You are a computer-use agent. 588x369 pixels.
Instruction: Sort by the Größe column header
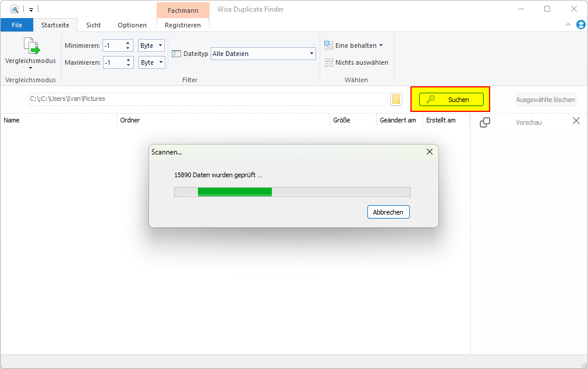[353, 120]
